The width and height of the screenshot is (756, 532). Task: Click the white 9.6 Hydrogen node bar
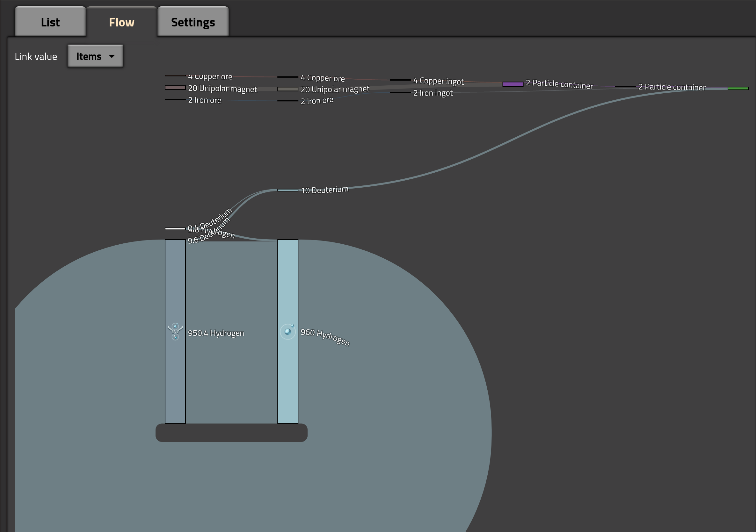(x=175, y=228)
